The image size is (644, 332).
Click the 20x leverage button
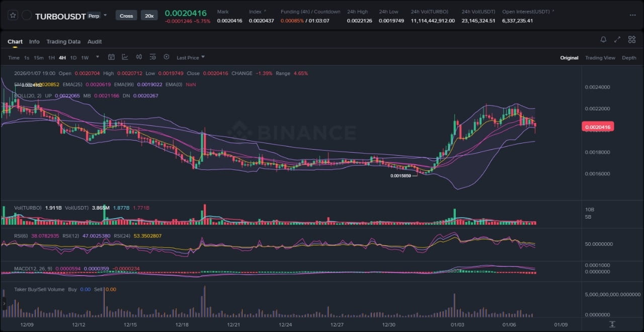click(x=149, y=16)
